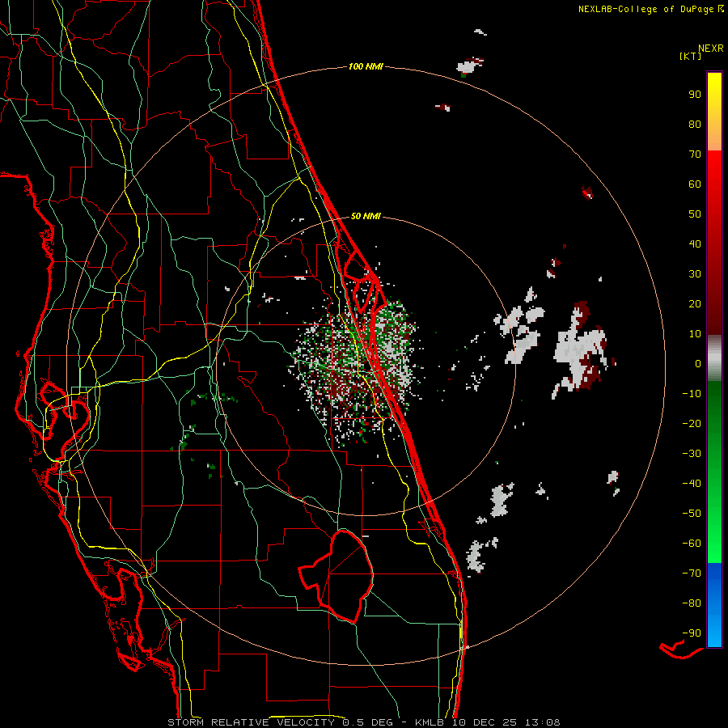Click the 50 knot label on scale
Viewport: 728px width, 728px height.
(x=695, y=214)
